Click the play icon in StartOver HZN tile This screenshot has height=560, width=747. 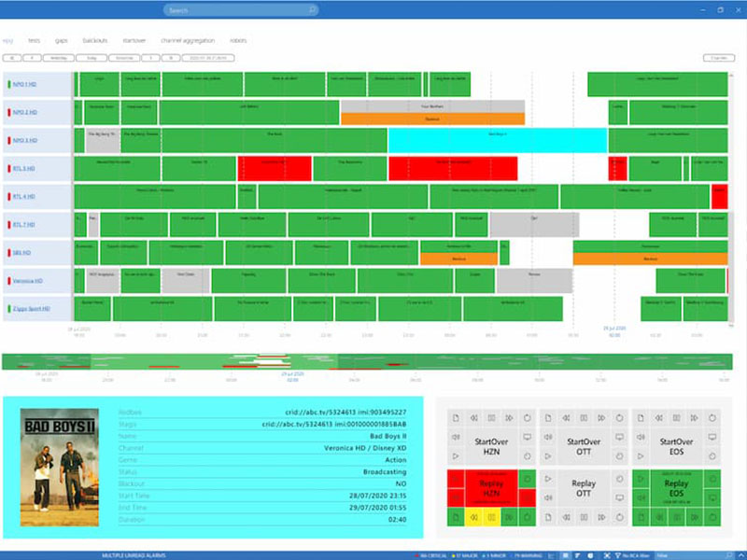tap(456, 456)
